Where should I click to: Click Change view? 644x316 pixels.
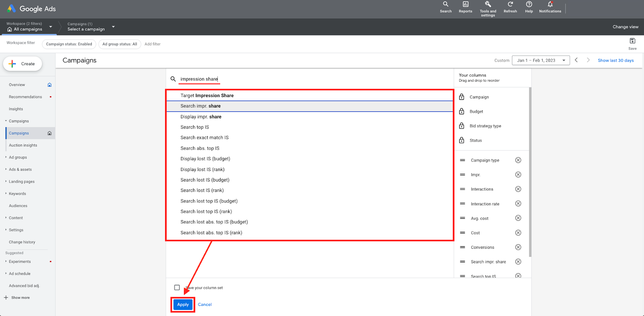625,27
